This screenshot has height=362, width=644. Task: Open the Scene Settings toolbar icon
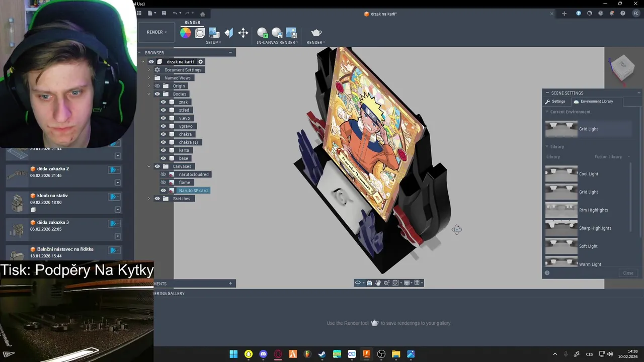[x=200, y=33]
